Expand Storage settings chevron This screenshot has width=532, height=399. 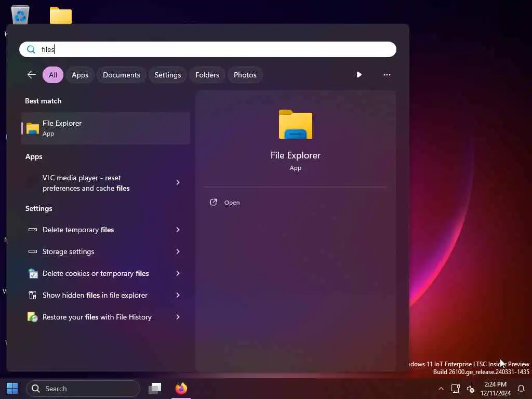pyautogui.click(x=178, y=251)
